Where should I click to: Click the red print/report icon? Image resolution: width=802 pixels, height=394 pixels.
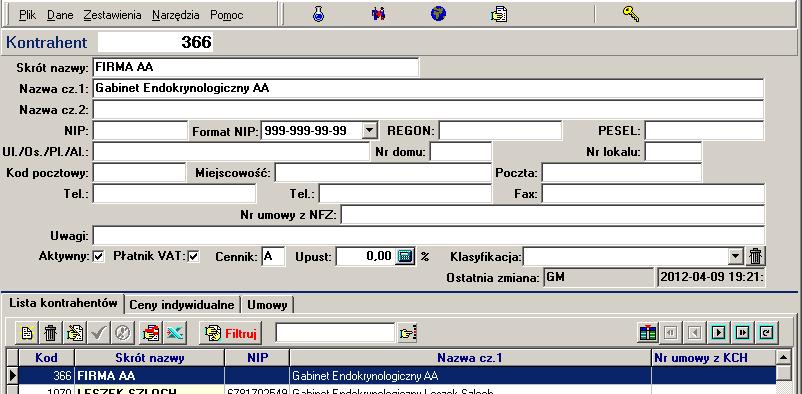point(151,333)
